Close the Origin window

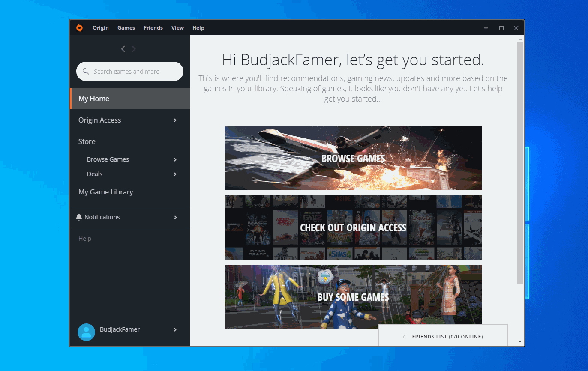(516, 28)
